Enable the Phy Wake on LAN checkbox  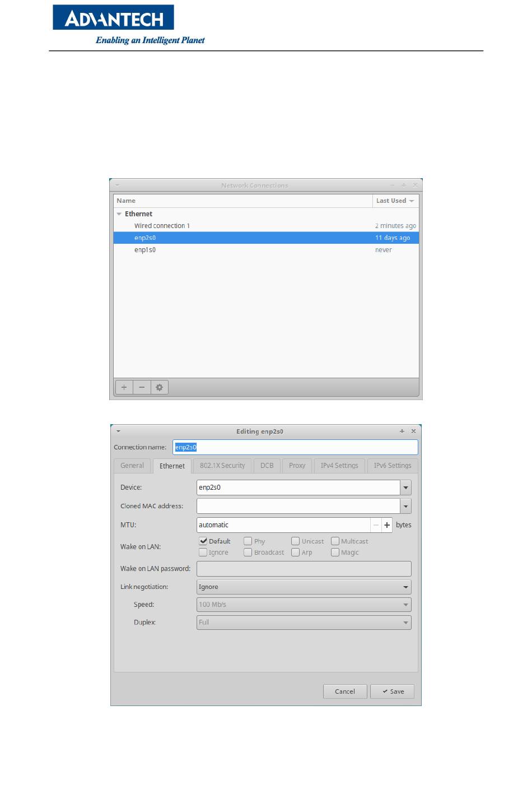248,541
